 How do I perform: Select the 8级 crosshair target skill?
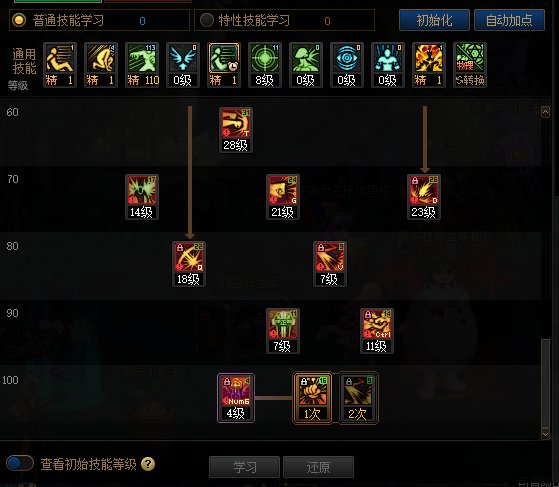(x=265, y=65)
